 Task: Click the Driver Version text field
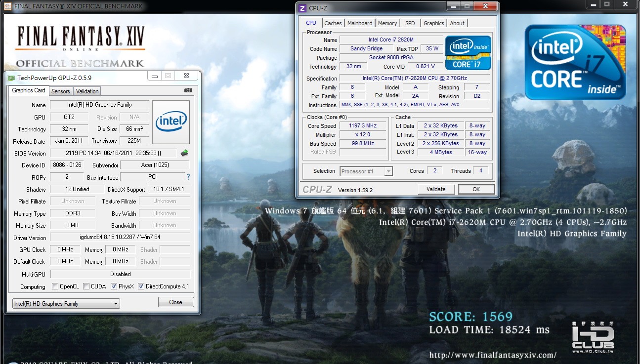[x=120, y=238]
